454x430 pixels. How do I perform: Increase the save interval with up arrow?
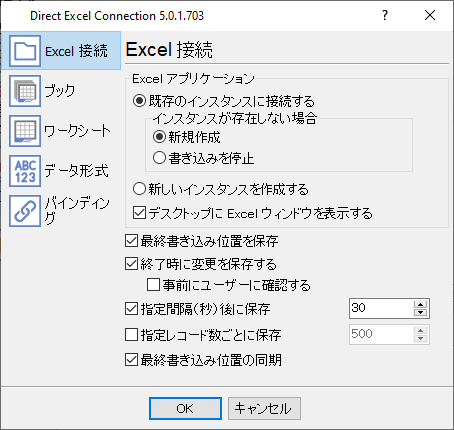coord(421,304)
